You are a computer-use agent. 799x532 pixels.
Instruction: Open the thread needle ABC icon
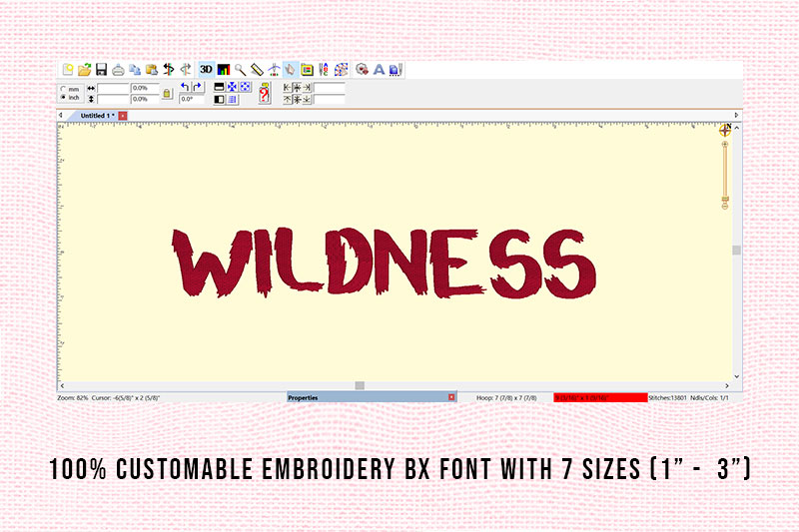(323, 70)
